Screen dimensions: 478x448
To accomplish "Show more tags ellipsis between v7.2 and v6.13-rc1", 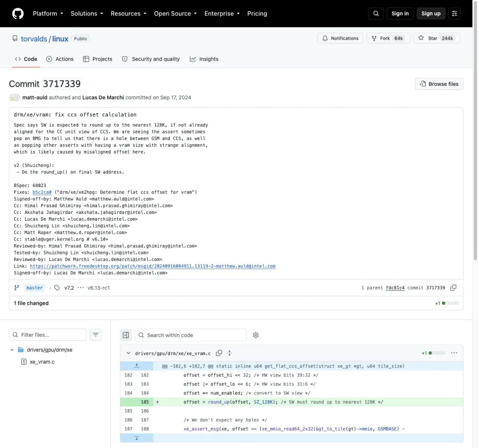I will (x=81, y=288).
